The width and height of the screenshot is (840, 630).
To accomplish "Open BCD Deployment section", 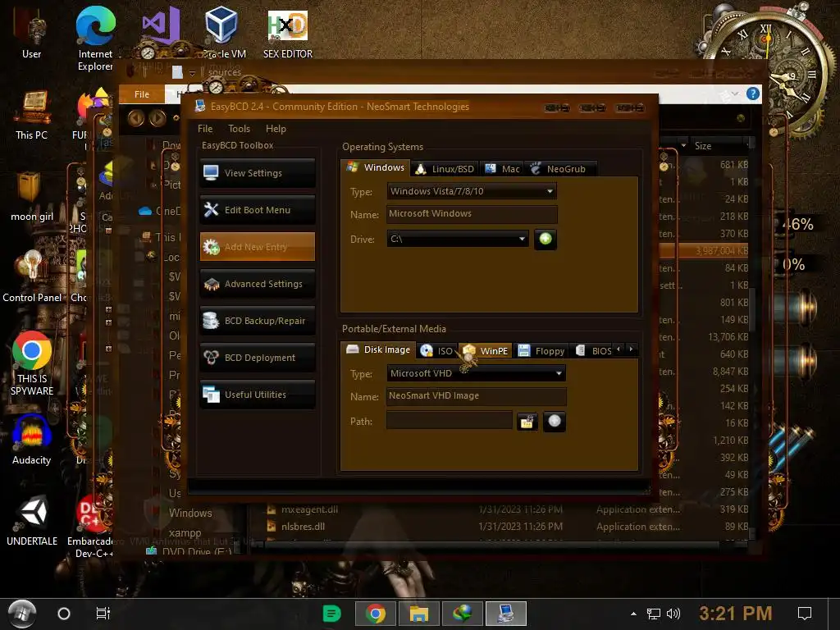I will pos(257,358).
